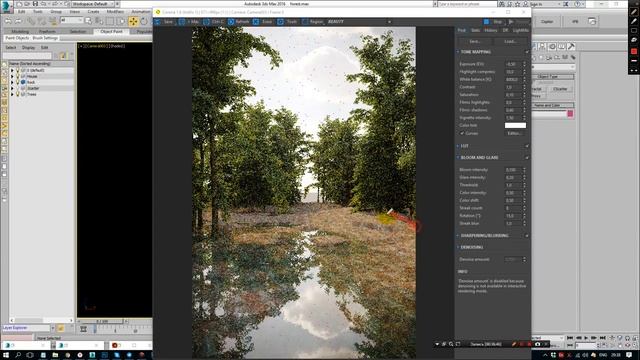The image size is (640, 360).
Task: Click the Bind to Space Warp icon
Action: (x=53, y=21)
